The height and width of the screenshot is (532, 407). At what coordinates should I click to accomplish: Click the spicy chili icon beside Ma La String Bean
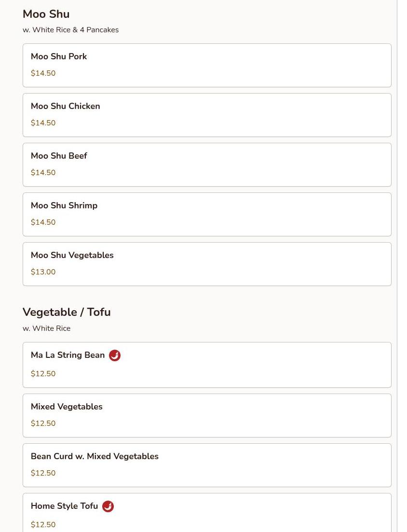click(x=115, y=355)
